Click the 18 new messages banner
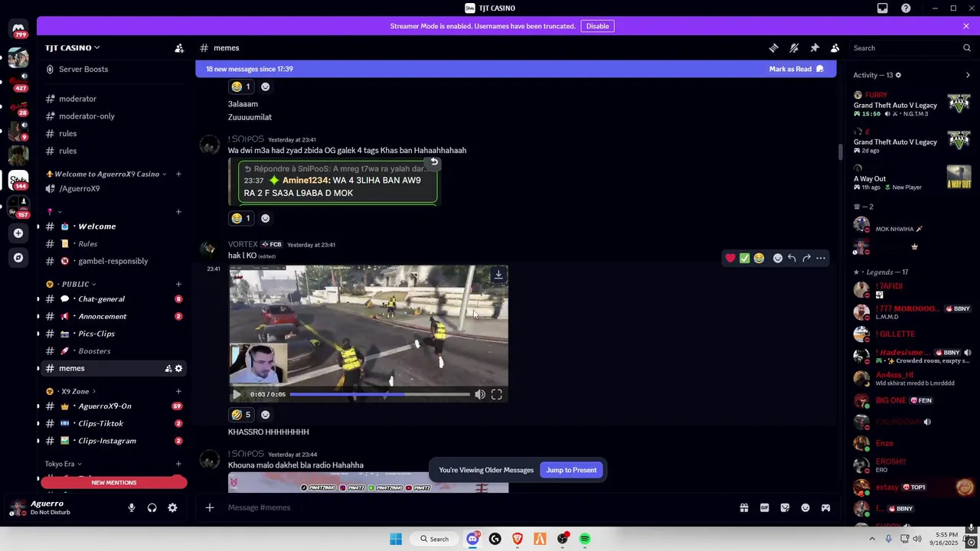This screenshot has width=980, height=551. (x=515, y=69)
